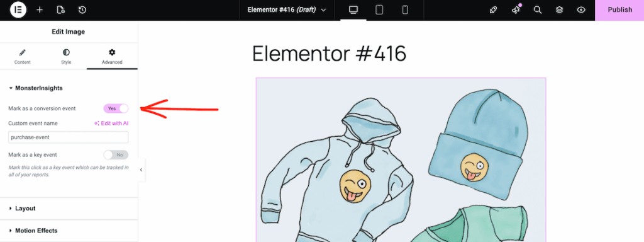Add a new element with plus icon
Screen dimensions: 644x242
point(40,10)
